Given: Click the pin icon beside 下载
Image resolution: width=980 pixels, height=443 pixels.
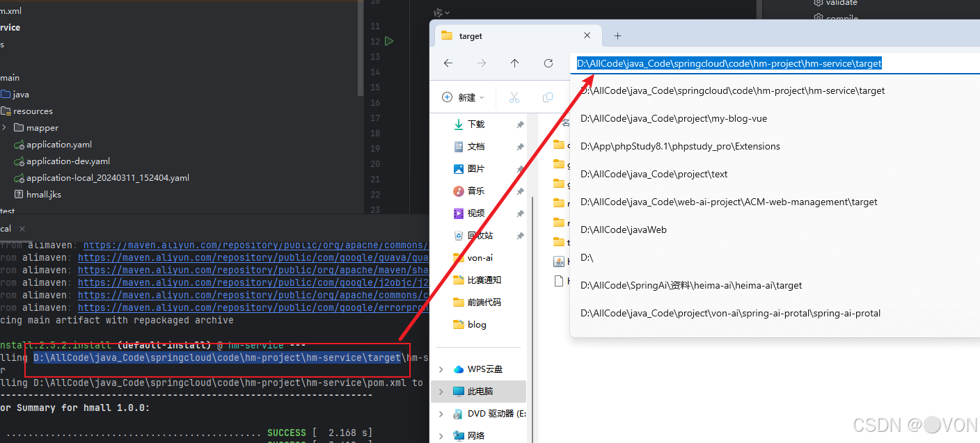Looking at the screenshot, I should pyautogui.click(x=520, y=124).
